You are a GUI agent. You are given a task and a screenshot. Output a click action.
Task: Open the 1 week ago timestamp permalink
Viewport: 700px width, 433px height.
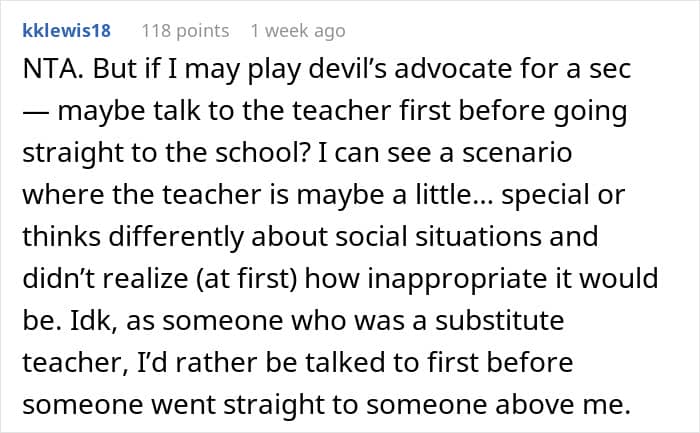click(298, 31)
